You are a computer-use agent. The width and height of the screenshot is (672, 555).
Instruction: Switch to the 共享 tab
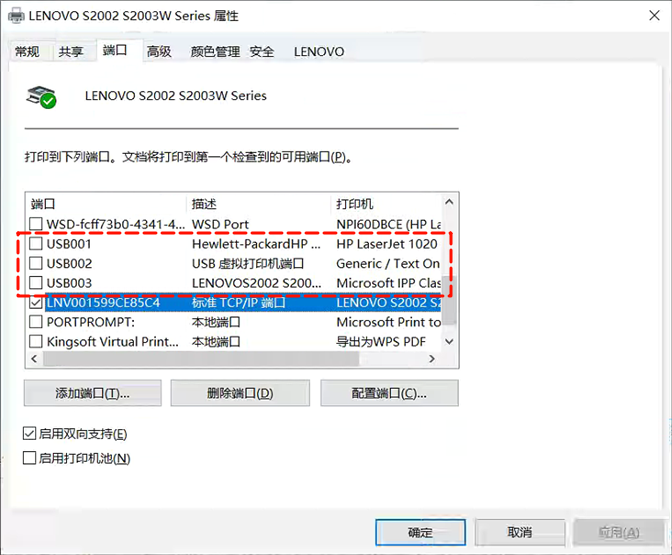(x=71, y=52)
